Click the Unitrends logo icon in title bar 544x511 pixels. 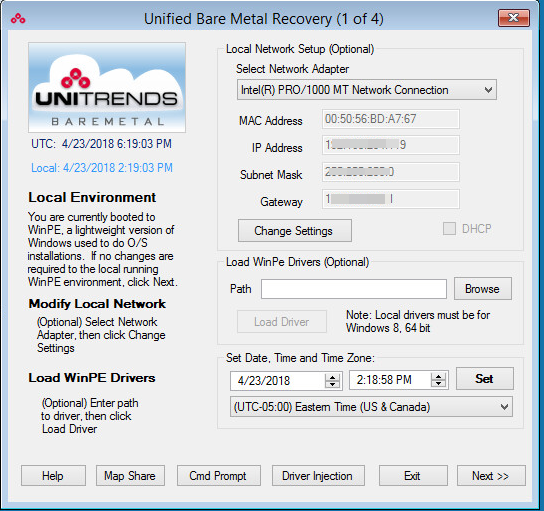18,18
